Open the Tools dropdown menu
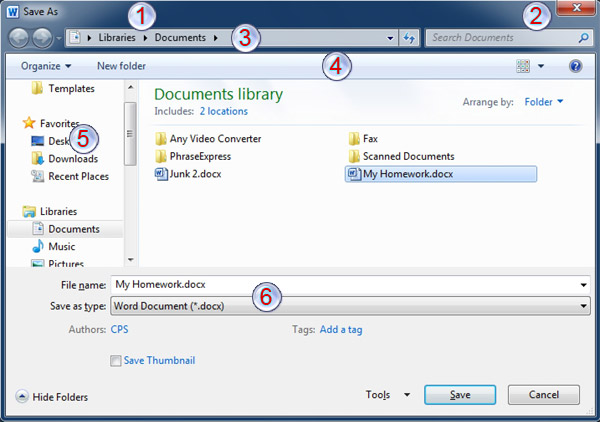Image resolution: width=600 pixels, height=422 pixels. 388,395
